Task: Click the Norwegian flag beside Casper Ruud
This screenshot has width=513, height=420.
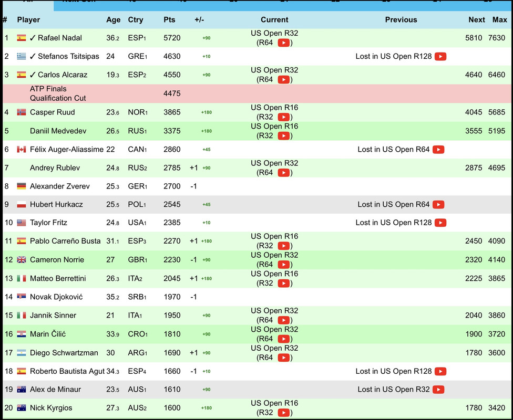Action: (22, 112)
